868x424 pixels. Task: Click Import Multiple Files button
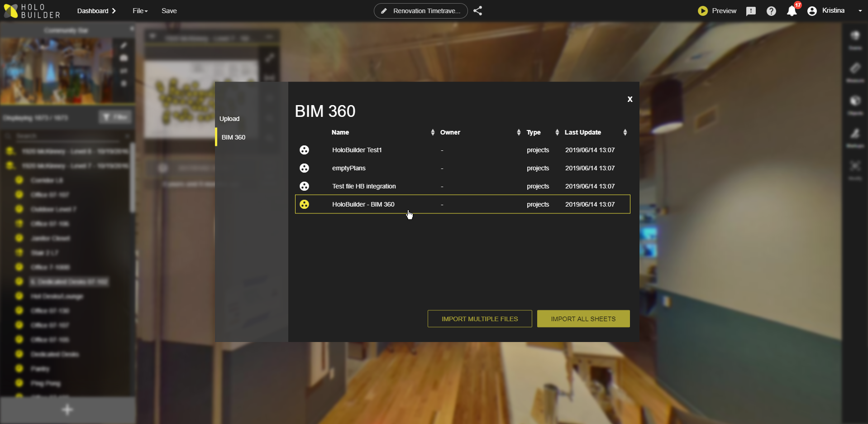point(480,319)
